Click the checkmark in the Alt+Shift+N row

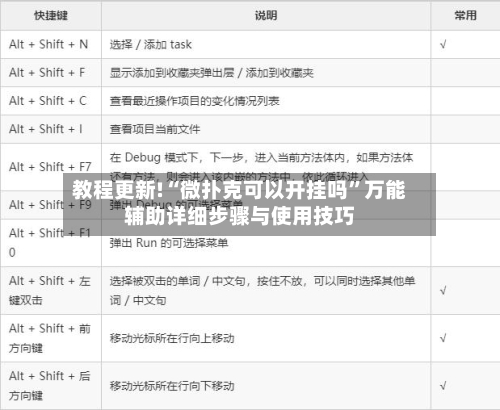click(x=443, y=44)
